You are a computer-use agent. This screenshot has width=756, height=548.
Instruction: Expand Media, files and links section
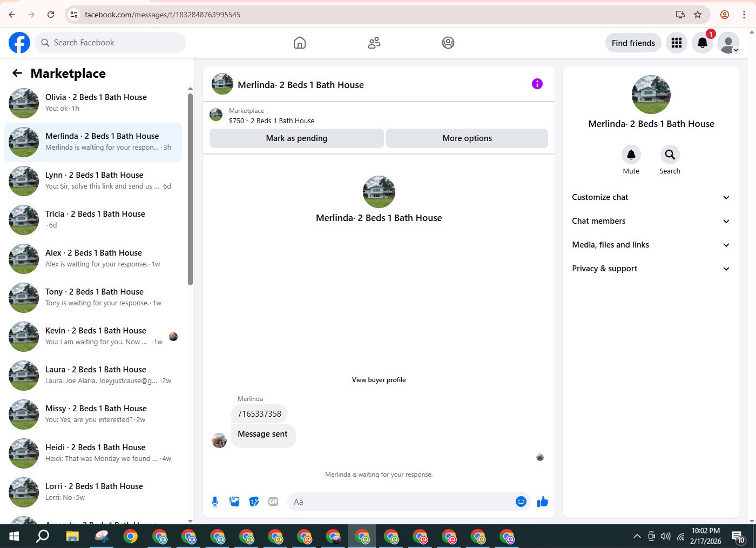(651, 245)
